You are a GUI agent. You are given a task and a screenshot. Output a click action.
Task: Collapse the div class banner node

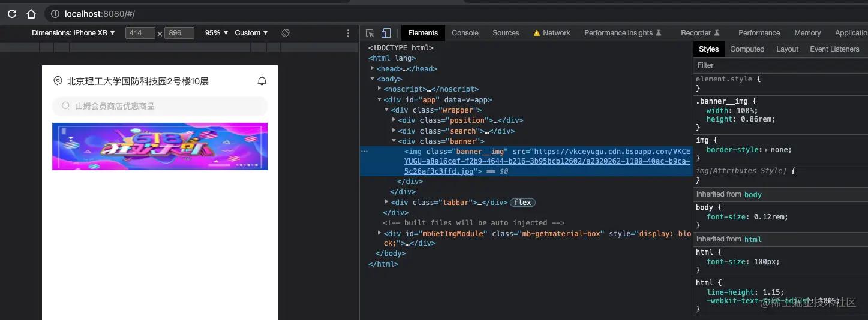(x=394, y=141)
